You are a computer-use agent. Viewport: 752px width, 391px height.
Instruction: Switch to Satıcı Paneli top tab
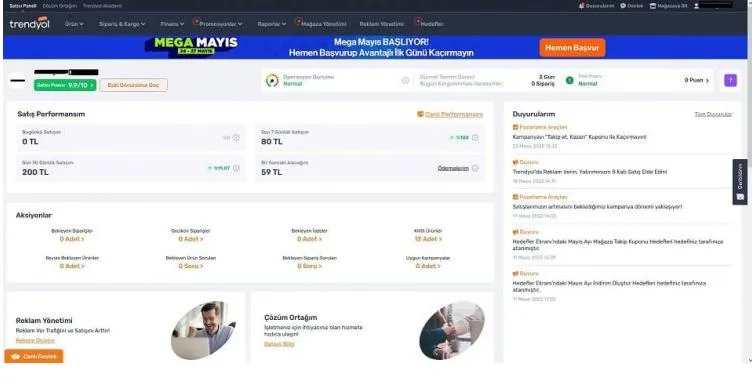[23, 6]
